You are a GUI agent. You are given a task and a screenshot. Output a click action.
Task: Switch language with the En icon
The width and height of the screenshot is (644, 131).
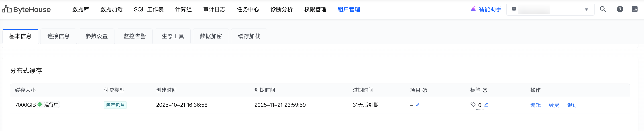coord(634,9)
